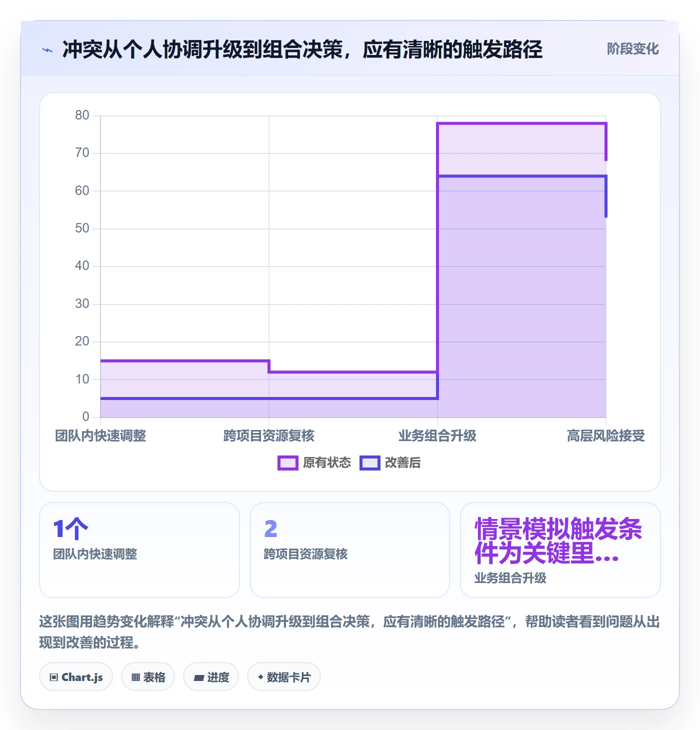Viewport: 700px width, 730px height.
Task: Click the progress icon in the 进度 tag
Action: (x=198, y=677)
